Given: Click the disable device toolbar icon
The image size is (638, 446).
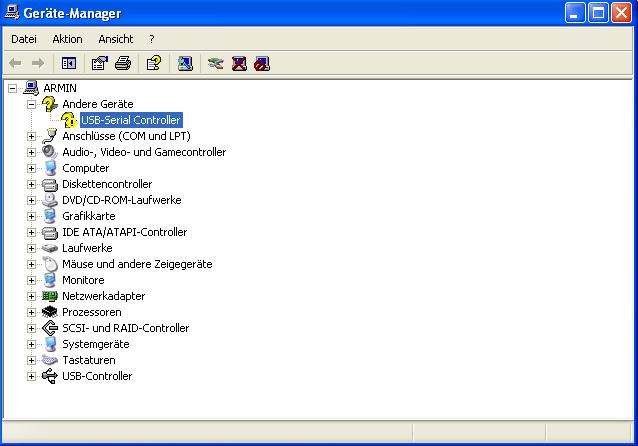Looking at the screenshot, I should [x=262, y=63].
